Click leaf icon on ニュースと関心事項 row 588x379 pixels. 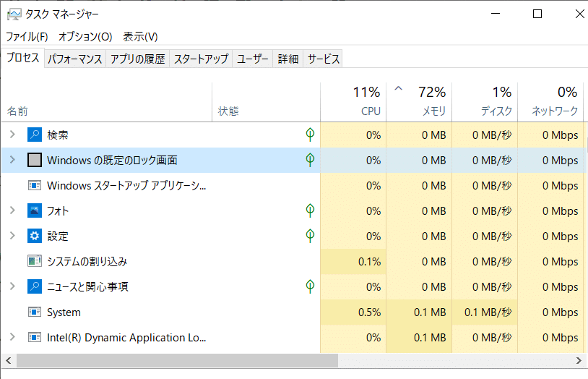[310, 286]
